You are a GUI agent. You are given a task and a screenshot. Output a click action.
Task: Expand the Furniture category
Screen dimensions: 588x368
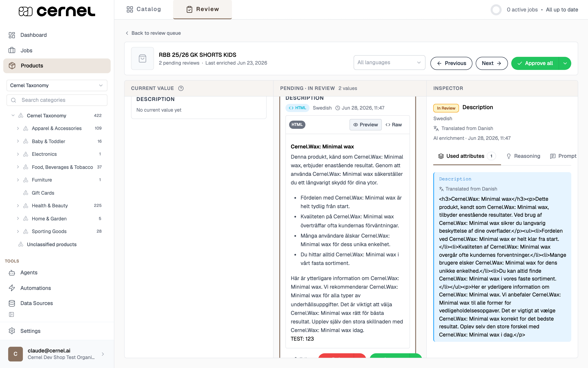point(18,180)
